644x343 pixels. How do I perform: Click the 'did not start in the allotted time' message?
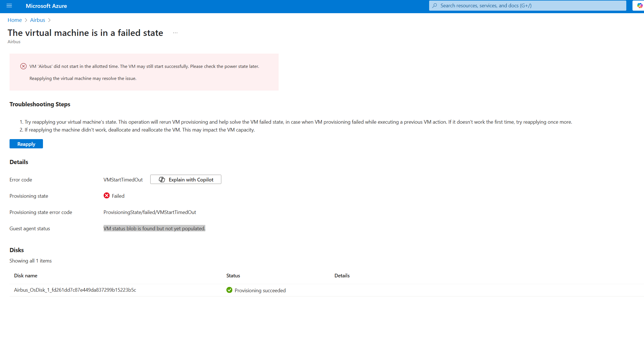tap(144, 66)
